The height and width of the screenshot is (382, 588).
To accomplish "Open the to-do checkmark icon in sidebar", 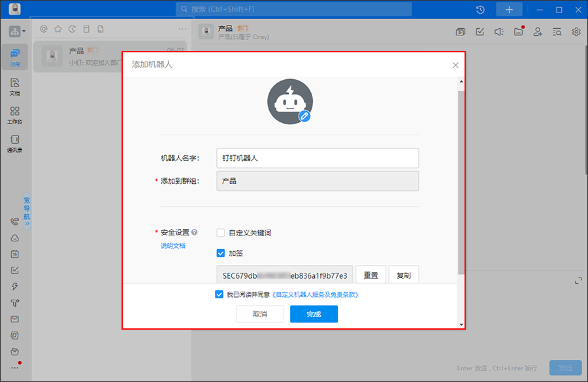I will pyautogui.click(x=14, y=270).
